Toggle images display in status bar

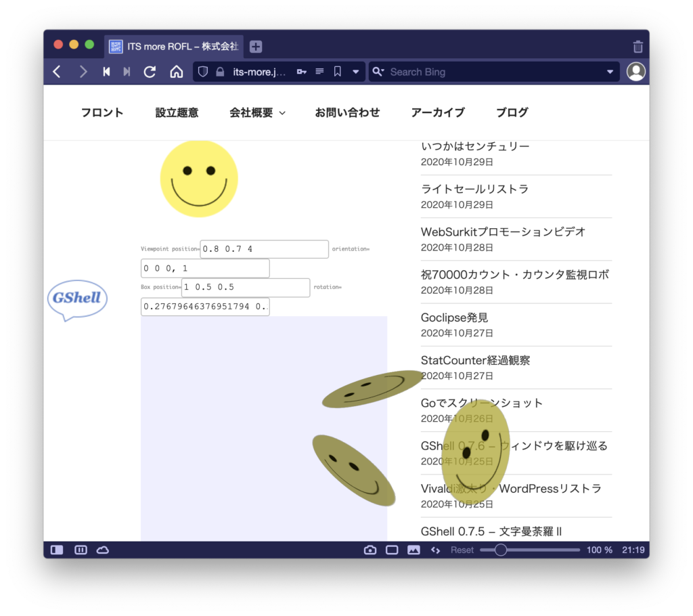pyautogui.click(x=413, y=550)
